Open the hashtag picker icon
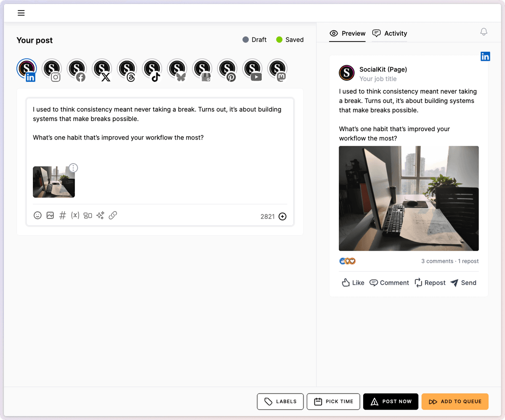This screenshot has height=420, width=505. [63, 216]
